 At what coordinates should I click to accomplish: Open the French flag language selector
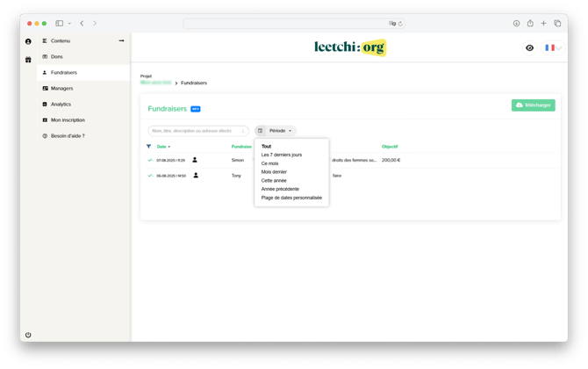click(552, 48)
